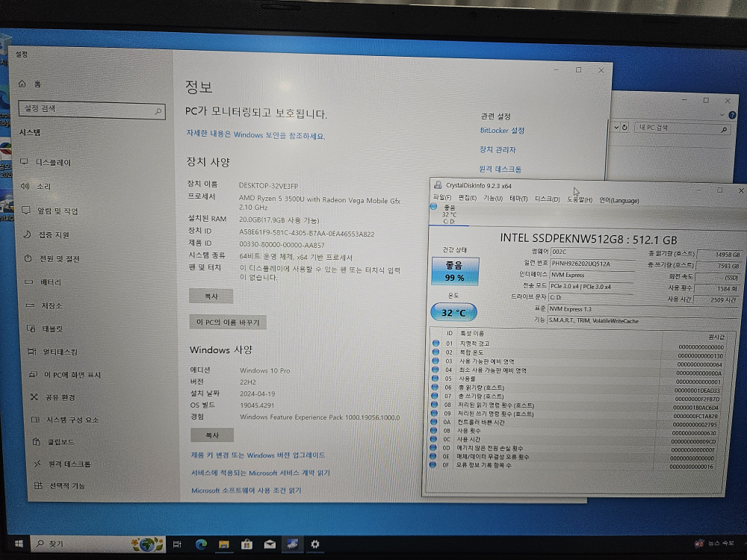Switch to CrystalDiskInfo taskbar icon

pyautogui.click(x=292, y=544)
